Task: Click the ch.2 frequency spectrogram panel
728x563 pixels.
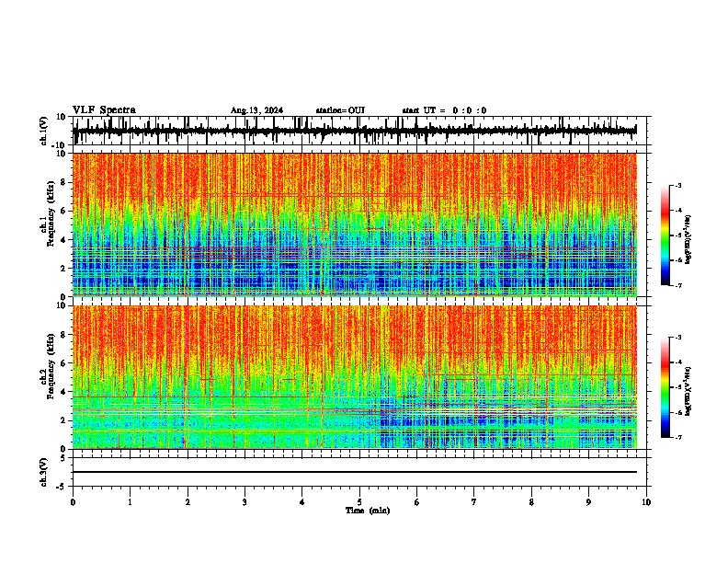Action: (355, 377)
